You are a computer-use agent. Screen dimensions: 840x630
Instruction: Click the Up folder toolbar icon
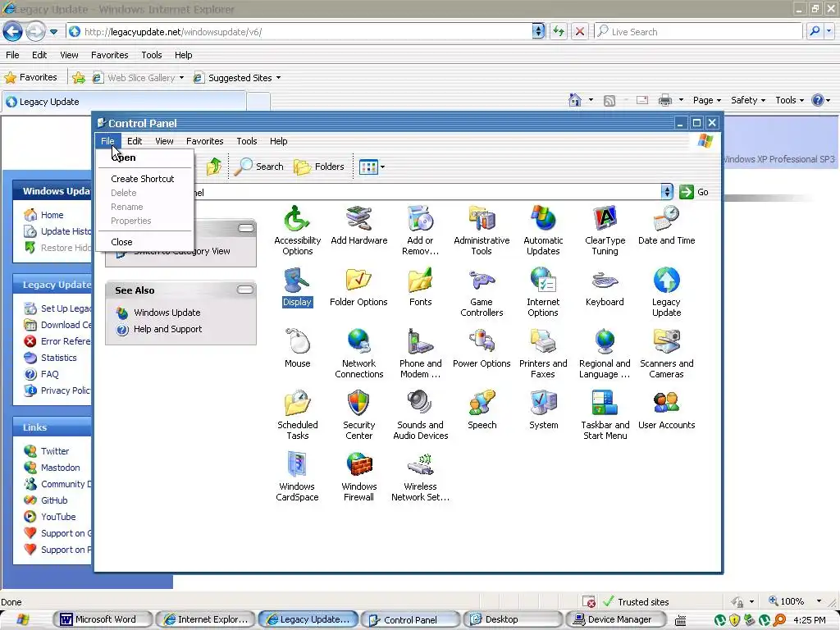pyautogui.click(x=214, y=167)
